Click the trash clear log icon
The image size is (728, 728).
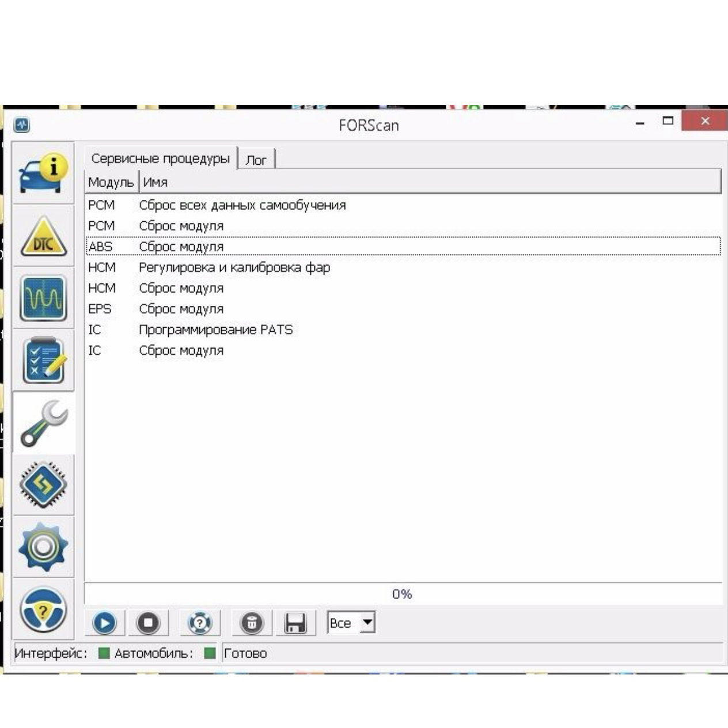point(252,623)
